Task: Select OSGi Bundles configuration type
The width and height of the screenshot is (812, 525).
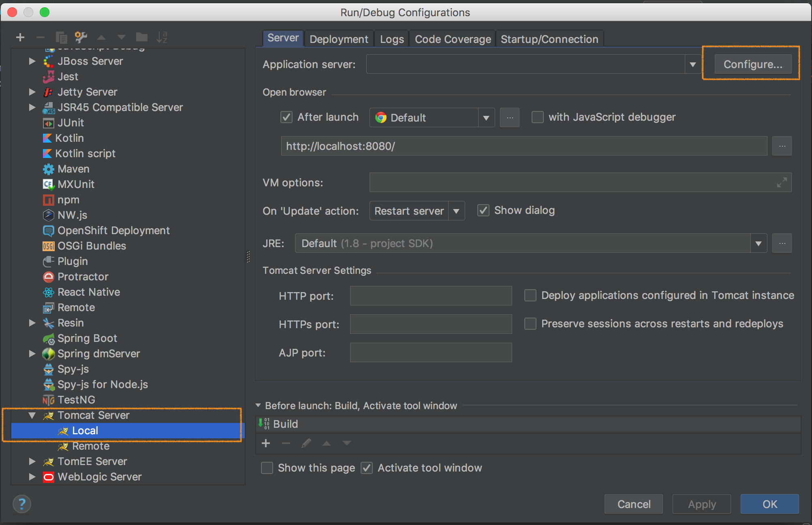Action: [x=92, y=246]
